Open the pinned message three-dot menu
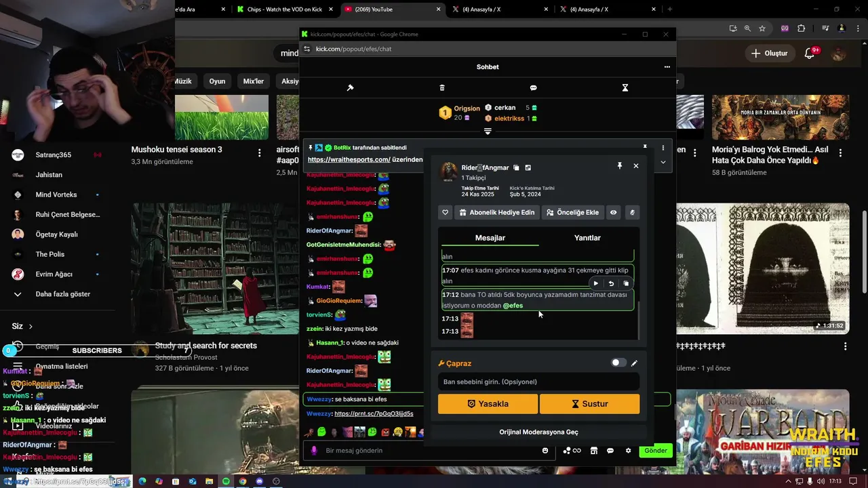Screen dimensions: 868x488 663,148
